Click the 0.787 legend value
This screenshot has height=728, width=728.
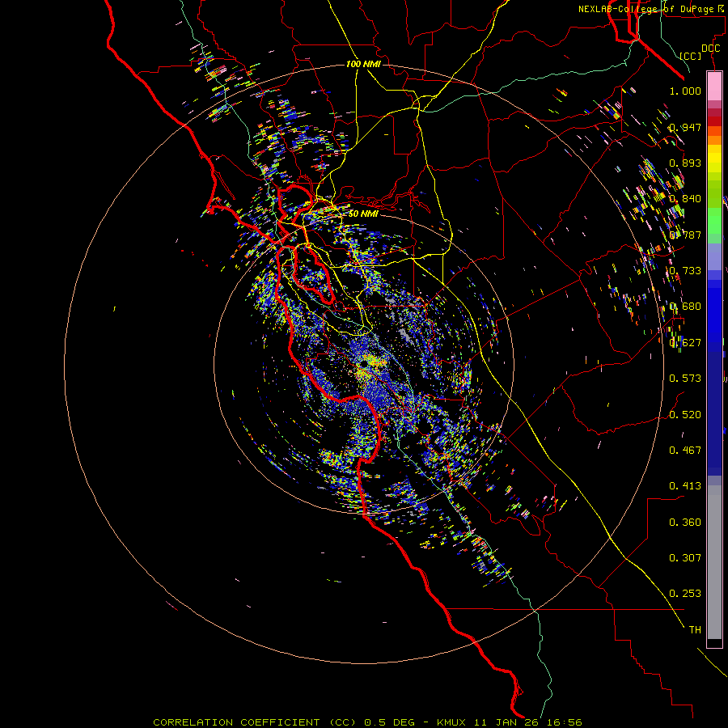[685, 235]
